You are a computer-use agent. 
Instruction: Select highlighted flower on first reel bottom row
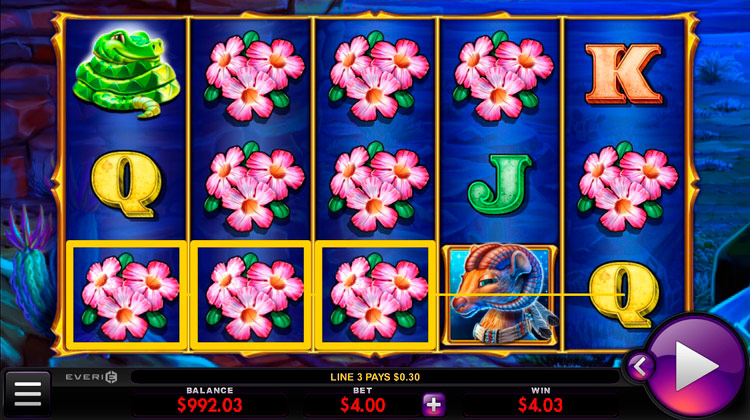pos(125,295)
